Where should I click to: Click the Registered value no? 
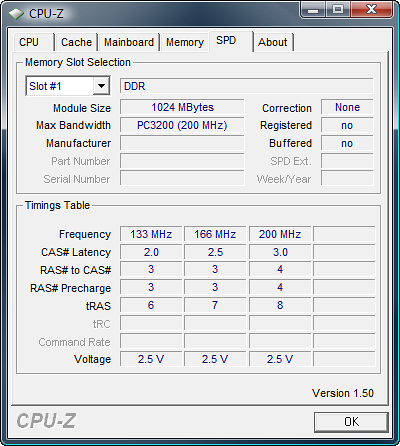(347, 125)
